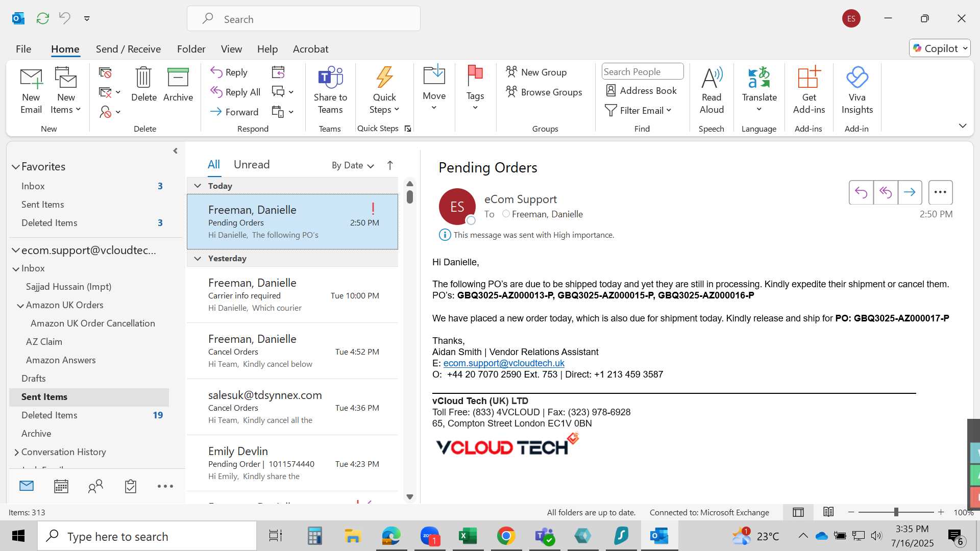Toggle sort order arrow in message list
980x551 pixels.
click(x=390, y=165)
